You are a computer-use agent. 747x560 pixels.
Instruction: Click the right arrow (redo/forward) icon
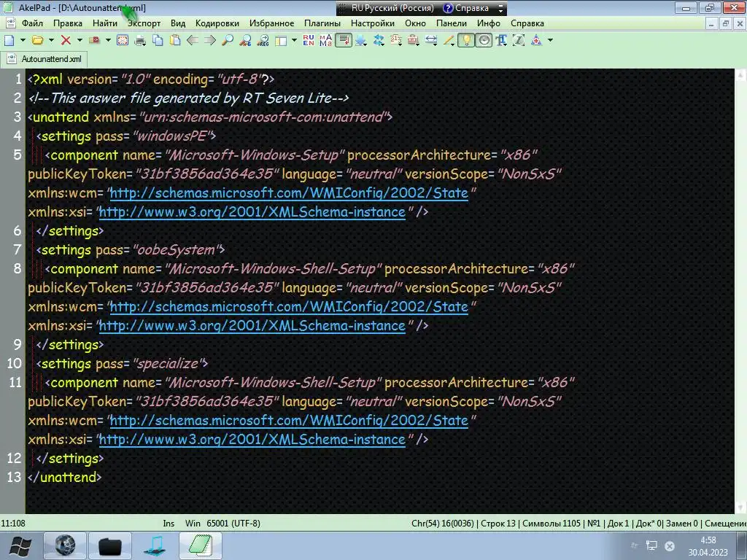[x=210, y=41]
